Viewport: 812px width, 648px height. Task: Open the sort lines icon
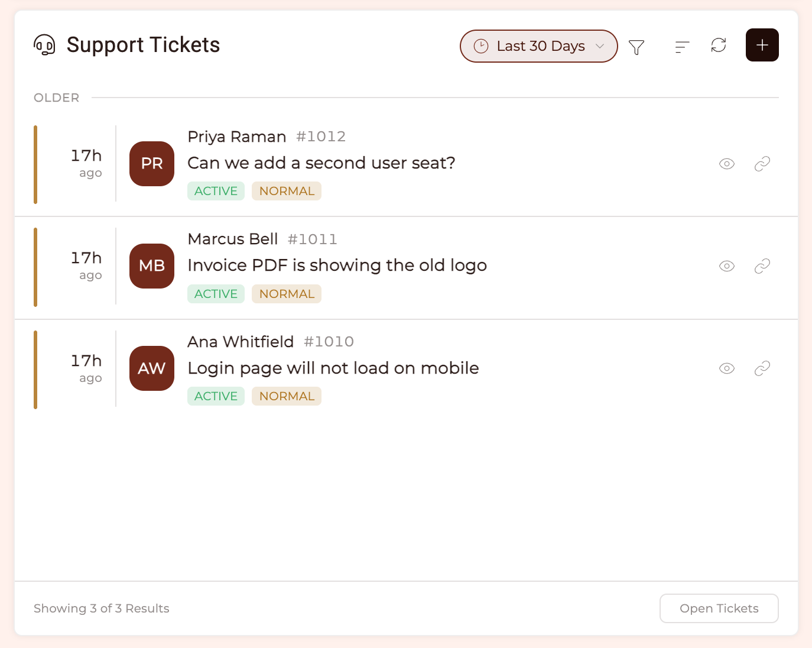point(682,47)
